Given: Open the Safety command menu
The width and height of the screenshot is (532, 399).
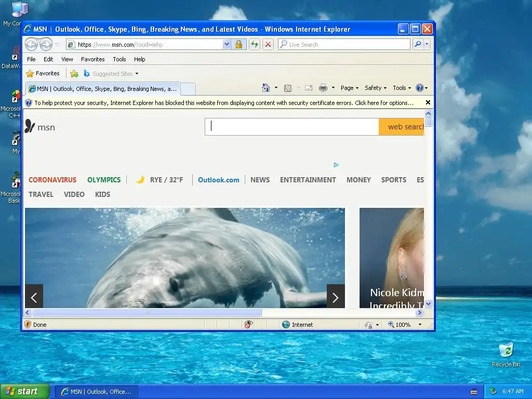Looking at the screenshot, I should (376, 88).
